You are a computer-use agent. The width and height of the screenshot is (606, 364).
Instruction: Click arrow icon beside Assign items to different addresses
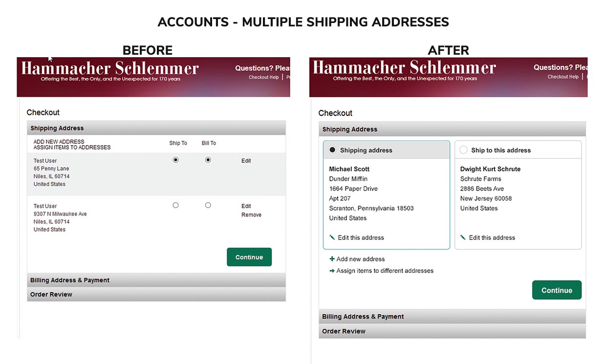pos(332,271)
